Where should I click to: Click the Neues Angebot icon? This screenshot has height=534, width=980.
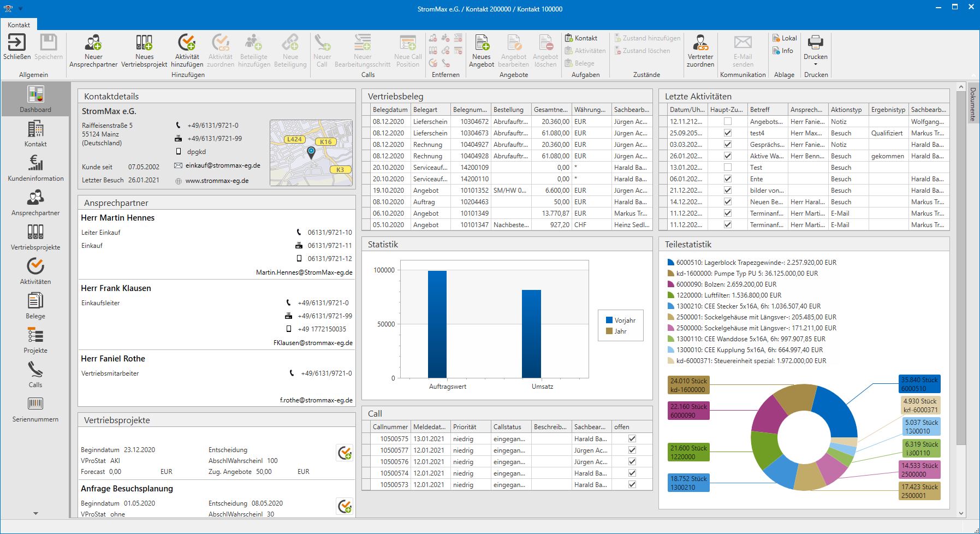tap(481, 51)
